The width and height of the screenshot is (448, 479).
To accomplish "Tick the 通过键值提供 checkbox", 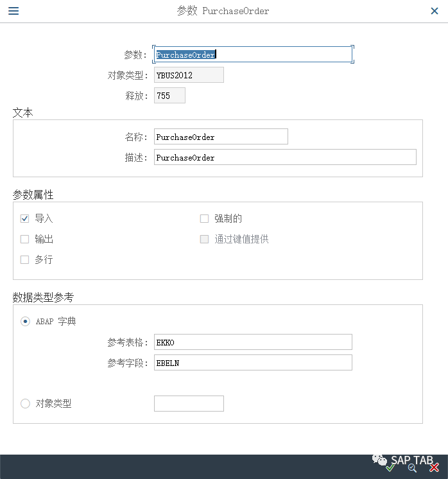I will 204,239.
